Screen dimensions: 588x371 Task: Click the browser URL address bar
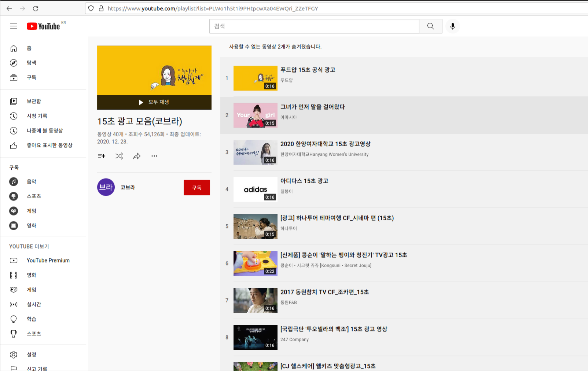[337, 8]
